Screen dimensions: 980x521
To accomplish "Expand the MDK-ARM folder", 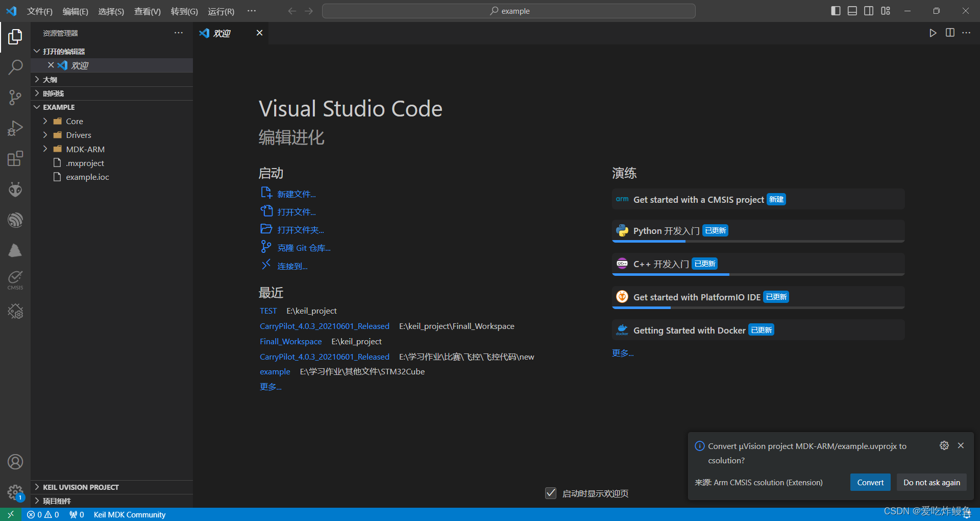I will coord(112,149).
